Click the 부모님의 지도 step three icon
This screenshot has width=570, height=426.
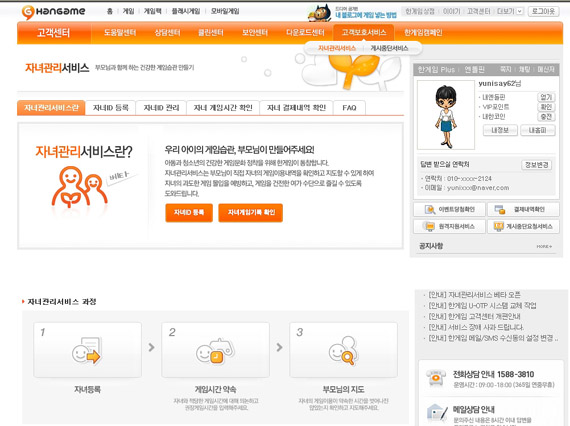[344, 350]
